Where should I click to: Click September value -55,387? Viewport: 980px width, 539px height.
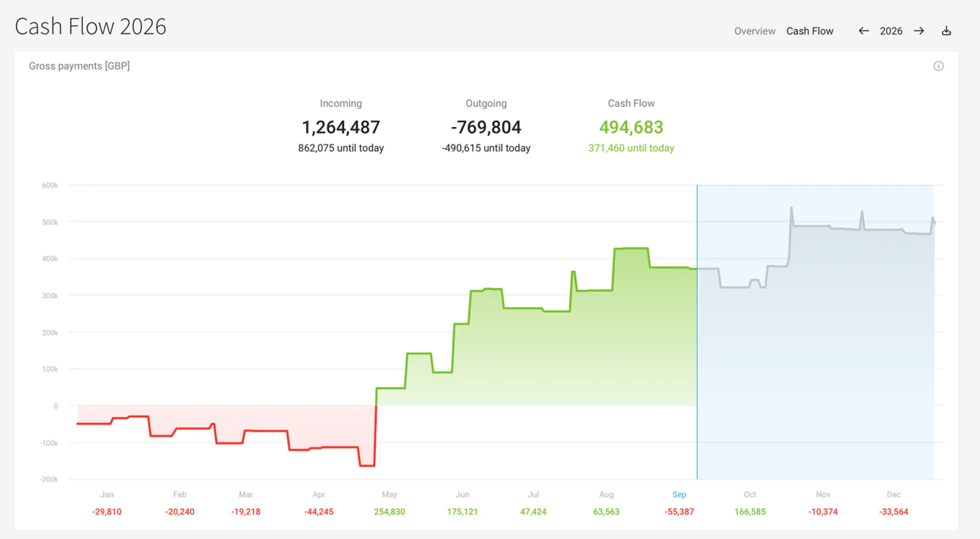pos(679,512)
